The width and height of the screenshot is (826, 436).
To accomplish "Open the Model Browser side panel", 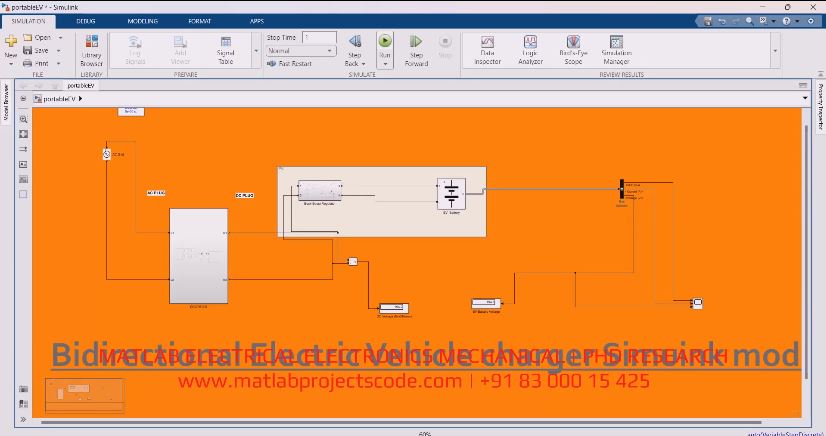I will pos(6,102).
